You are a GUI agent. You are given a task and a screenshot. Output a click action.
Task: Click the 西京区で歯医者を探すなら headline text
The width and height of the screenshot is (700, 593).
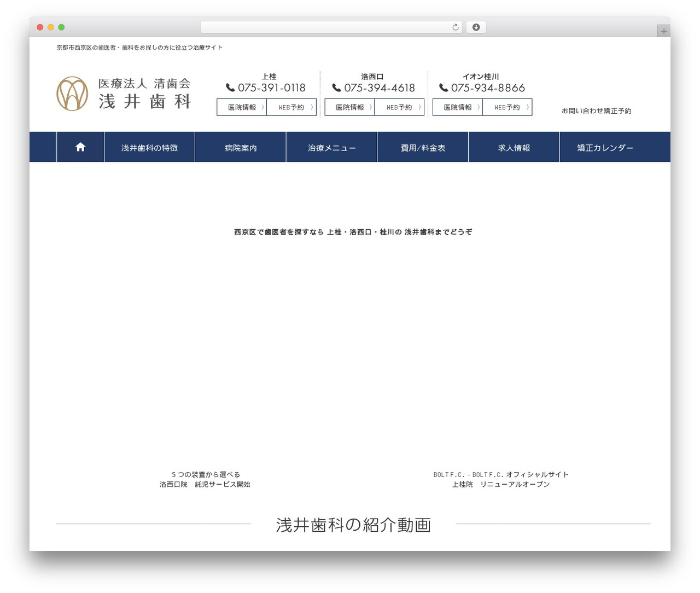pyautogui.click(x=353, y=232)
